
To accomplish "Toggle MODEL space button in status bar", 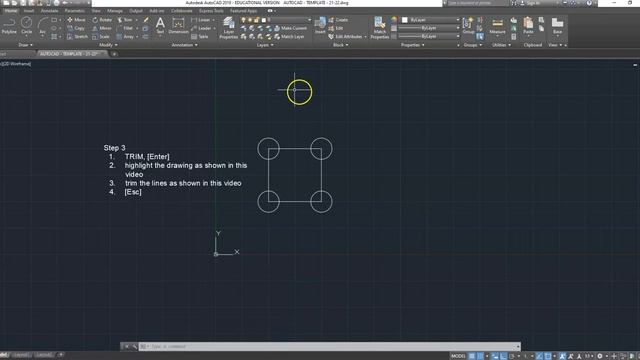I will pos(458,356).
